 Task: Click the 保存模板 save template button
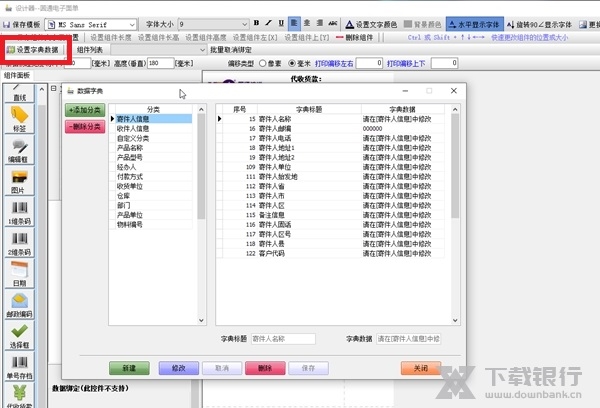(21, 24)
